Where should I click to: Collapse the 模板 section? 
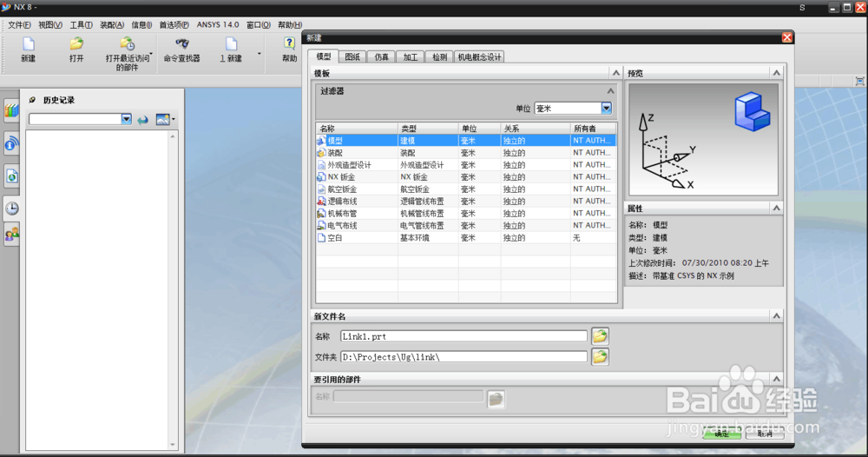coord(615,73)
